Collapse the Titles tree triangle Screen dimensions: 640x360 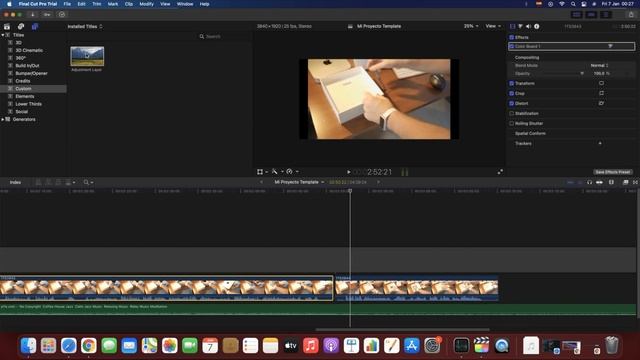tap(3, 35)
